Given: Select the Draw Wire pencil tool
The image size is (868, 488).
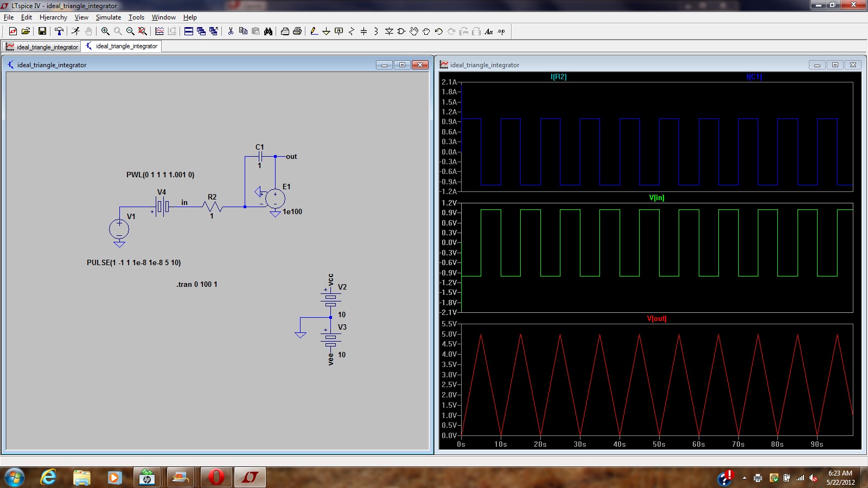Looking at the screenshot, I should (x=314, y=31).
